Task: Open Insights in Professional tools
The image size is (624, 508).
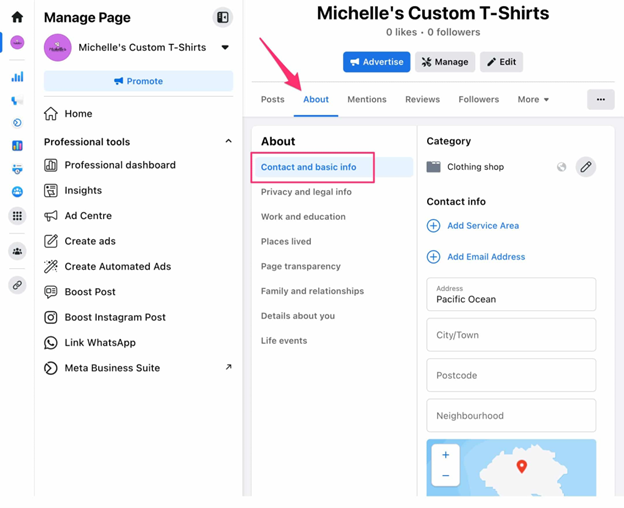Action: 138,191
